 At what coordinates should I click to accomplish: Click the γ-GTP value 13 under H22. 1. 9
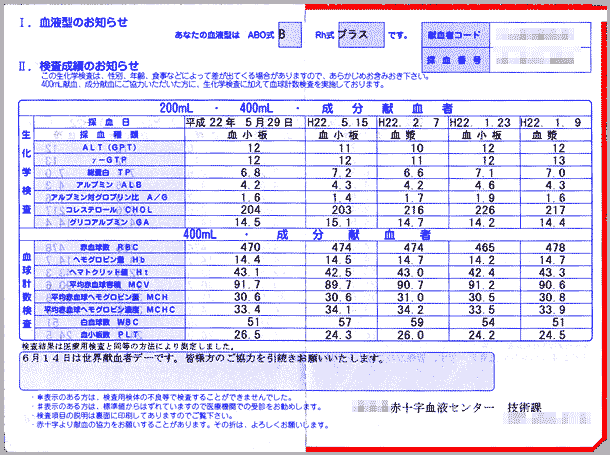point(558,161)
